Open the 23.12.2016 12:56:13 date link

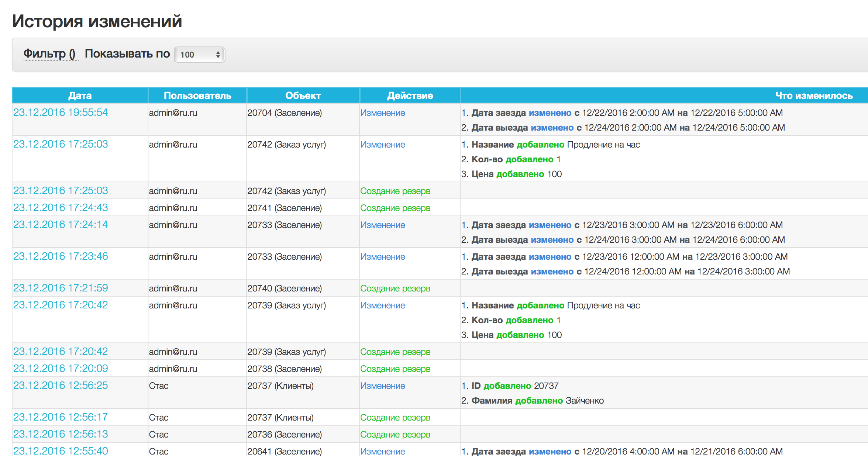pos(61,434)
